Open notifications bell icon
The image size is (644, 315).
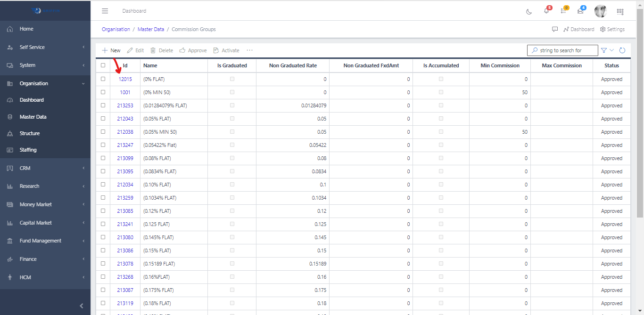tap(546, 11)
